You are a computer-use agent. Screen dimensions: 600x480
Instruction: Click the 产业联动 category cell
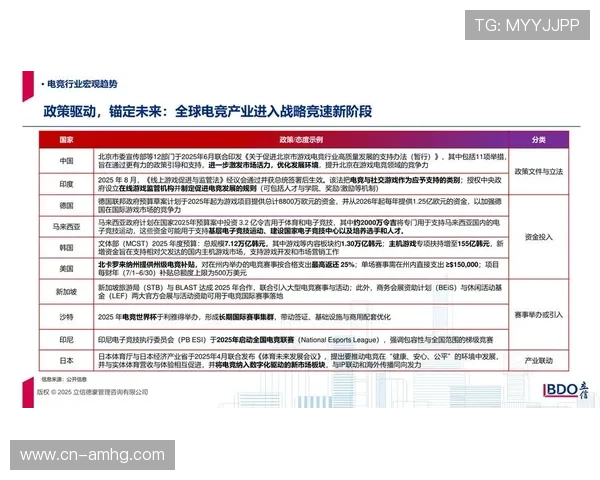pyautogui.click(x=538, y=361)
